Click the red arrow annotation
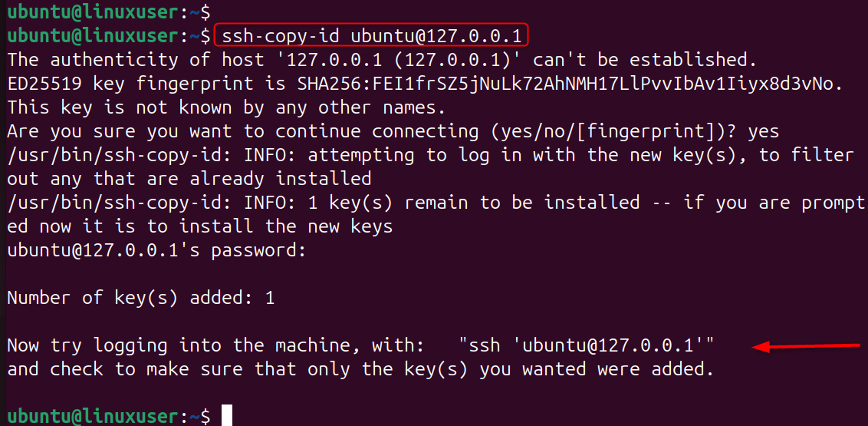 [x=806, y=348]
